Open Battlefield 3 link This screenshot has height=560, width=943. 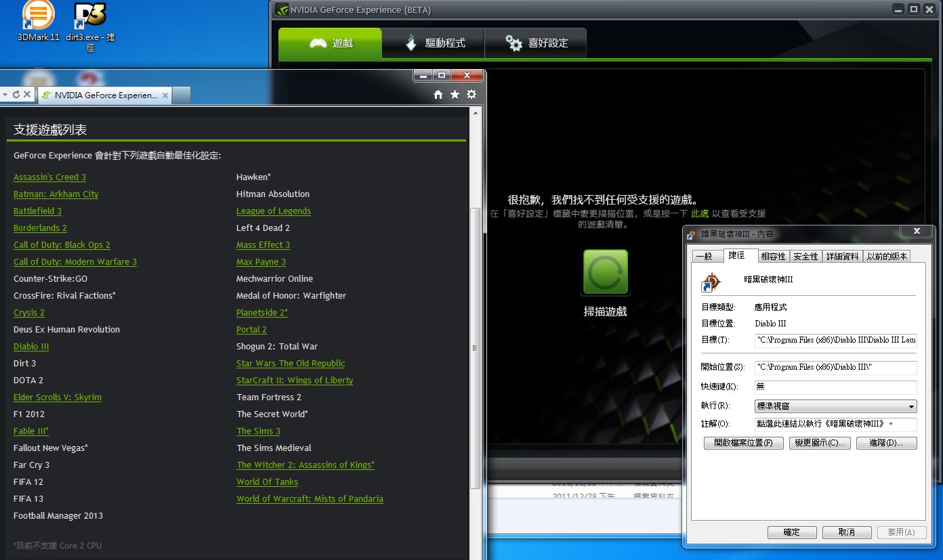pyautogui.click(x=37, y=211)
